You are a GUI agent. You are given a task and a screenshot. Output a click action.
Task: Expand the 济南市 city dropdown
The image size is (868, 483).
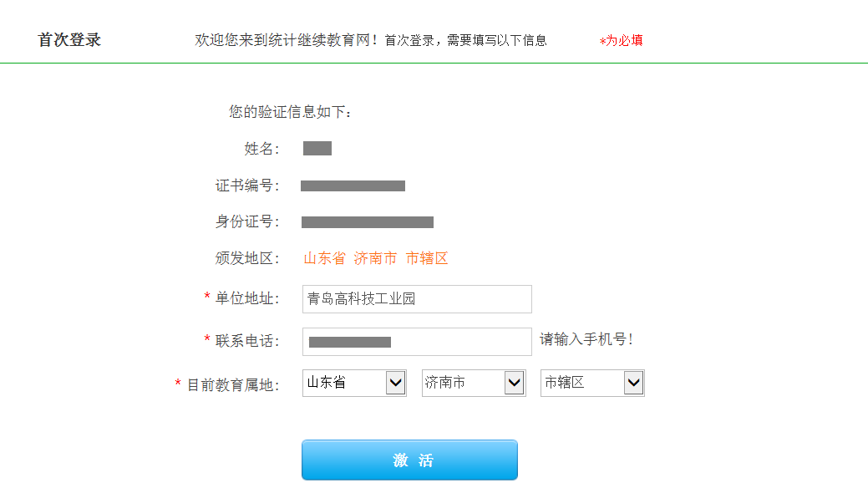click(474, 383)
